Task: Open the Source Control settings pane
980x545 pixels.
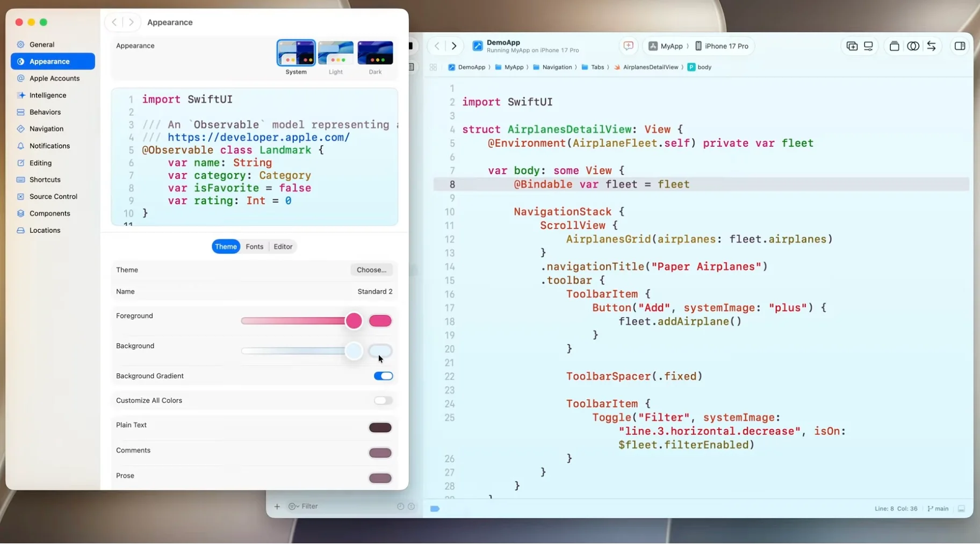Action: [x=53, y=197]
